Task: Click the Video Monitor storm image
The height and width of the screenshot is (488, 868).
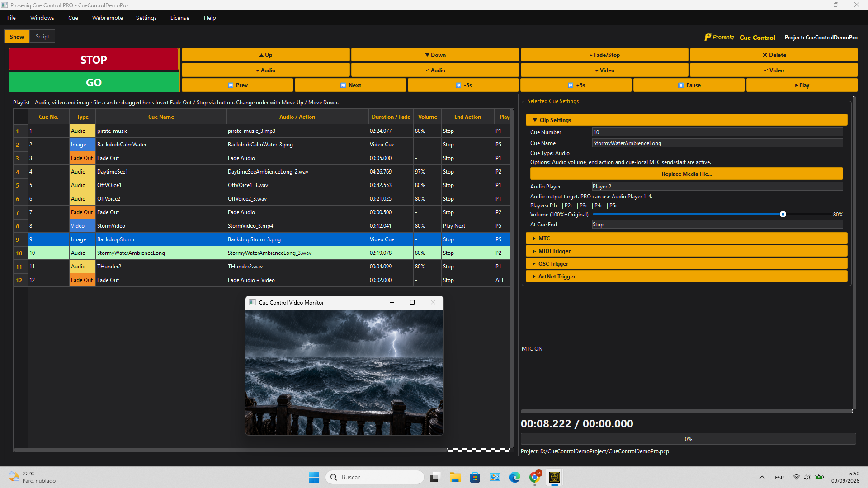Action: click(344, 372)
